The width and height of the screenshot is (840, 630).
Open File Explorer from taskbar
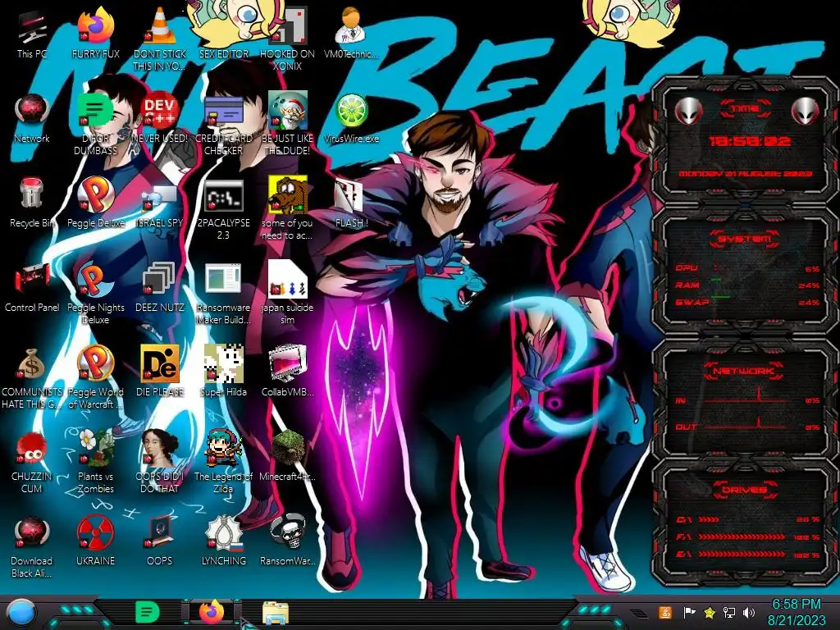pyautogui.click(x=276, y=613)
